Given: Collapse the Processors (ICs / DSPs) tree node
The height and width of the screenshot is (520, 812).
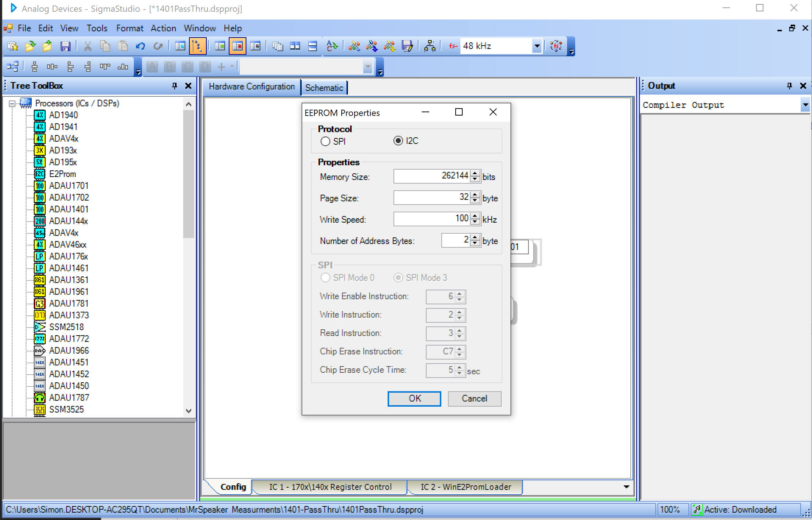Looking at the screenshot, I should pyautogui.click(x=12, y=104).
